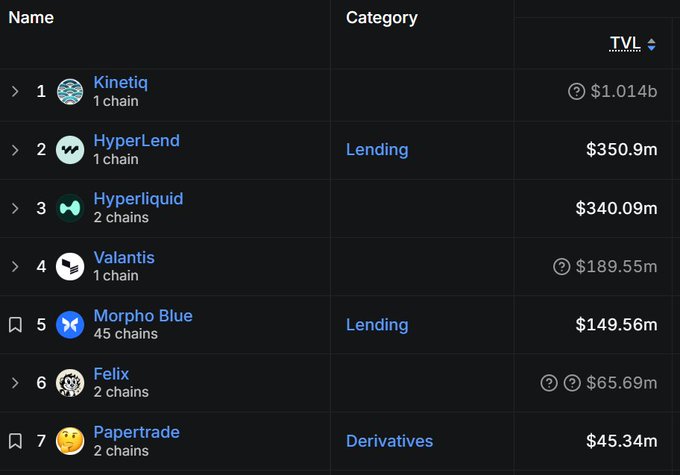Expand the Kinetiq row
This screenshot has width=680, height=475.
[15, 92]
